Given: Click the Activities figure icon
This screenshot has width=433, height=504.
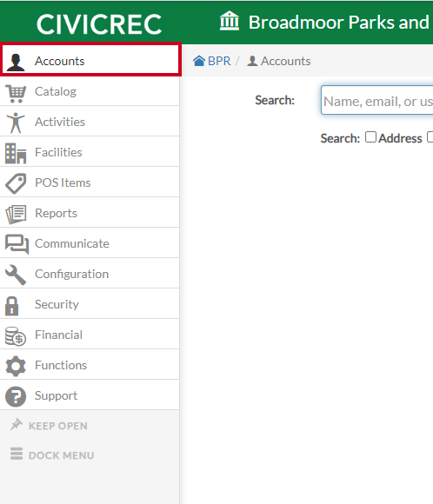Looking at the screenshot, I should coord(16,123).
